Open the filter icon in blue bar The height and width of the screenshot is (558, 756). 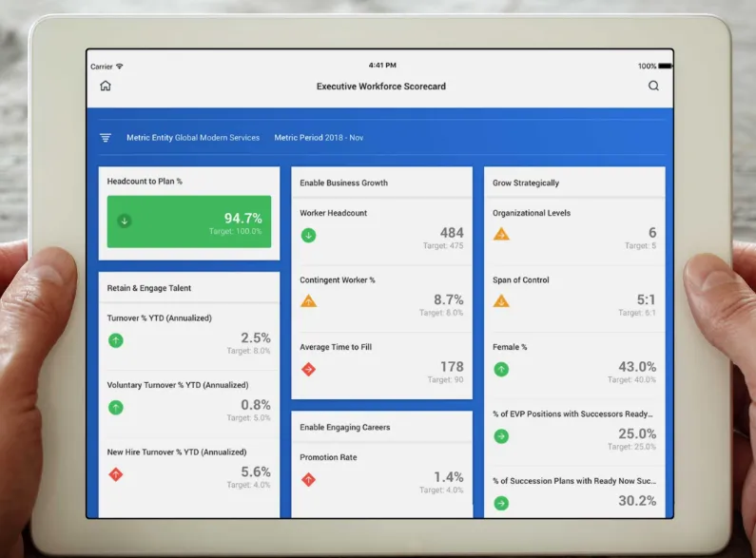106,138
